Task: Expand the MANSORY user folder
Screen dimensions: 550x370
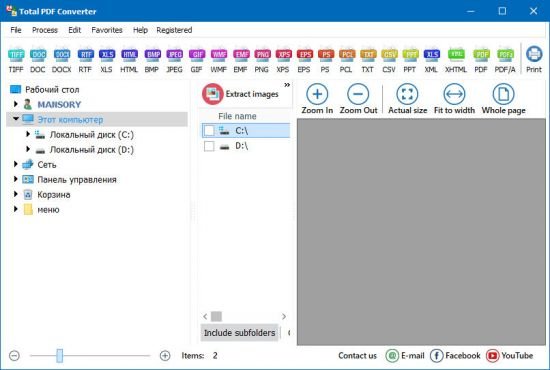Action: pos(15,104)
